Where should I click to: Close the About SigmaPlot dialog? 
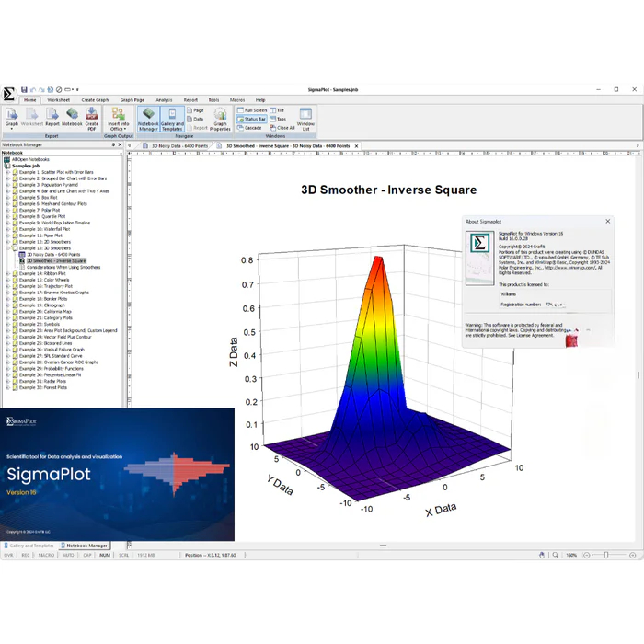[x=607, y=222]
